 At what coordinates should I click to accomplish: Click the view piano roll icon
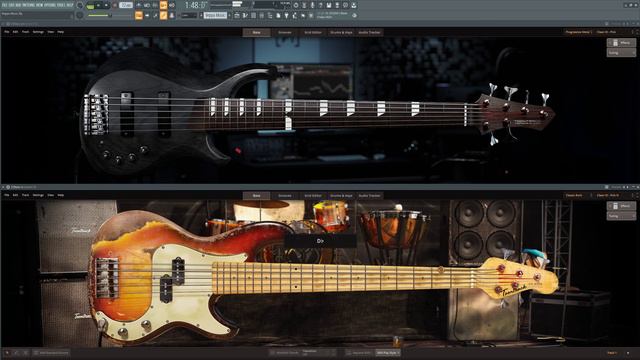[245, 16]
